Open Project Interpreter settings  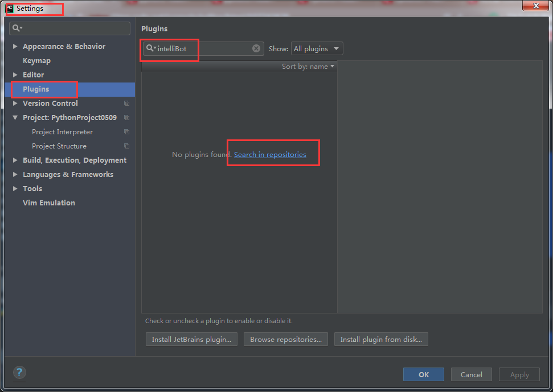63,132
